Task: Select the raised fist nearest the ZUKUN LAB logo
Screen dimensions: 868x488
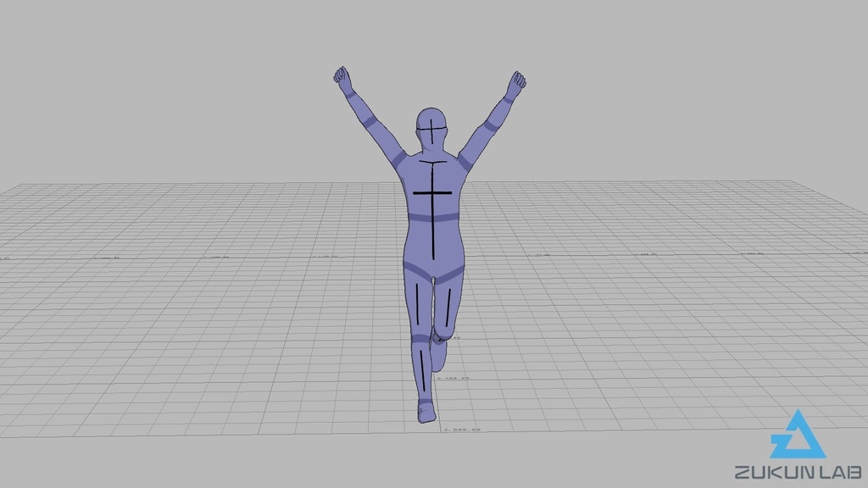Action: click(518, 82)
